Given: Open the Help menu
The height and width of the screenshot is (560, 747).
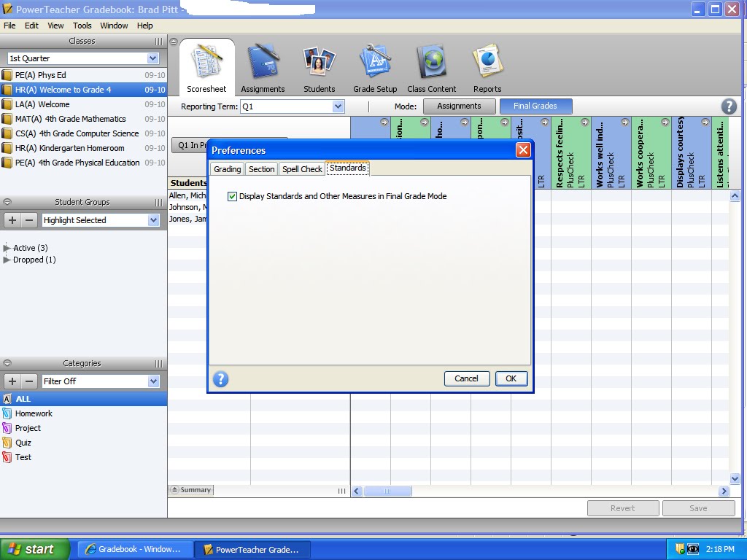Looking at the screenshot, I should pyautogui.click(x=145, y=26).
